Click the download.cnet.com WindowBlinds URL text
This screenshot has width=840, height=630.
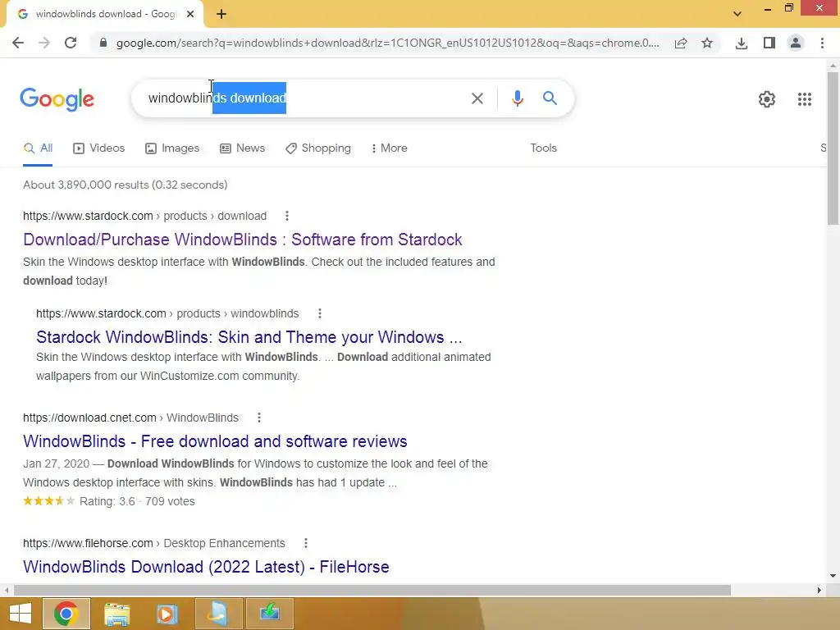coord(130,418)
